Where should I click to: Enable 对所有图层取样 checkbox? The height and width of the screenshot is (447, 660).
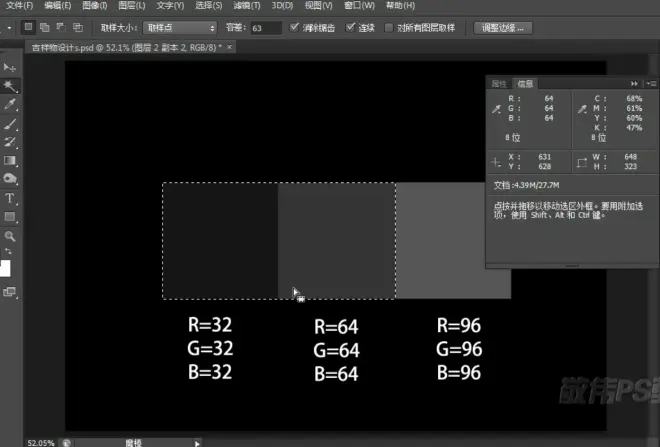[x=389, y=28]
